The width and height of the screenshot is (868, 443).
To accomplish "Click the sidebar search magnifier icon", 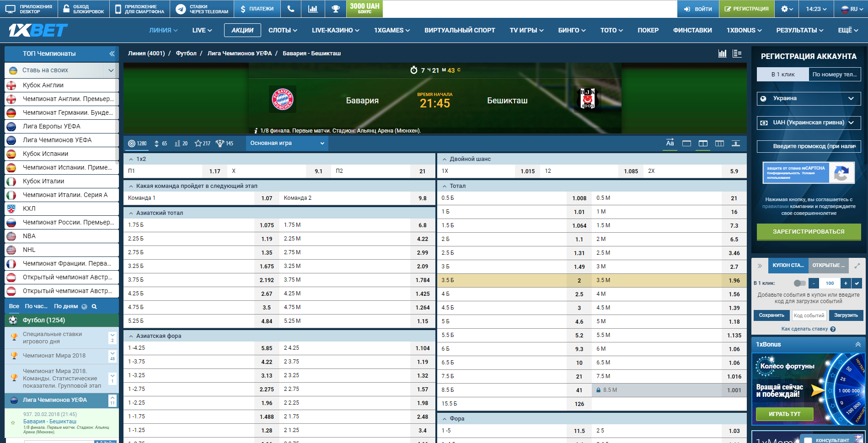I will [94, 307].
